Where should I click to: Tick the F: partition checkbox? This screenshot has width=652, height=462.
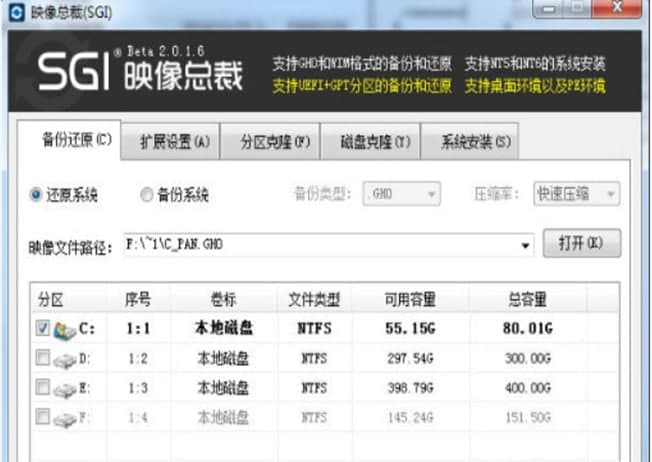42,416
